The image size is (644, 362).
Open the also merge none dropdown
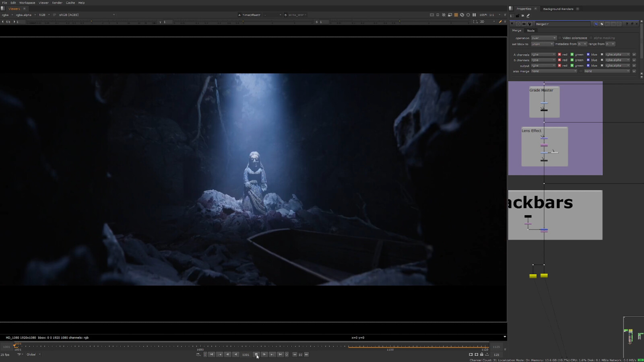pyautogui.click(x=554, y=71)
